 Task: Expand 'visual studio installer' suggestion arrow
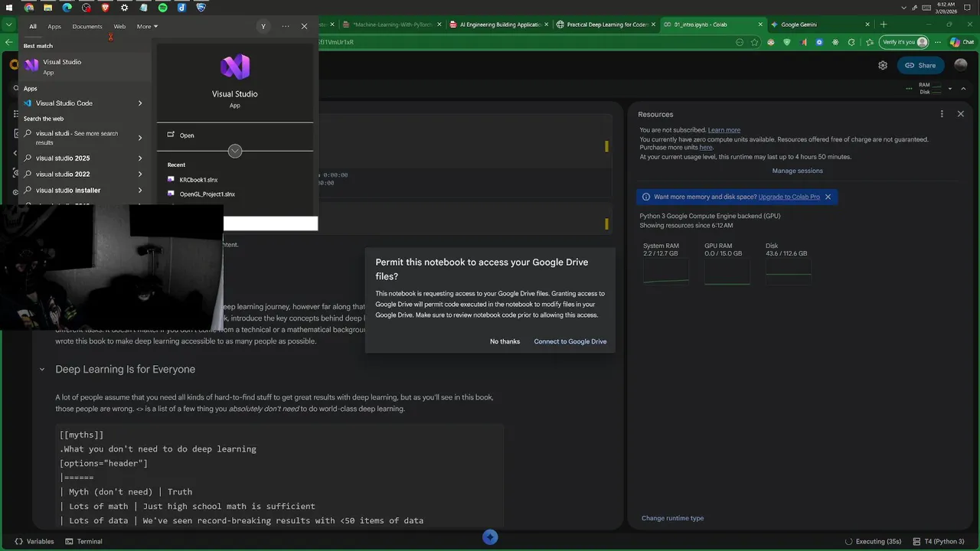click(x=140, y=191)
